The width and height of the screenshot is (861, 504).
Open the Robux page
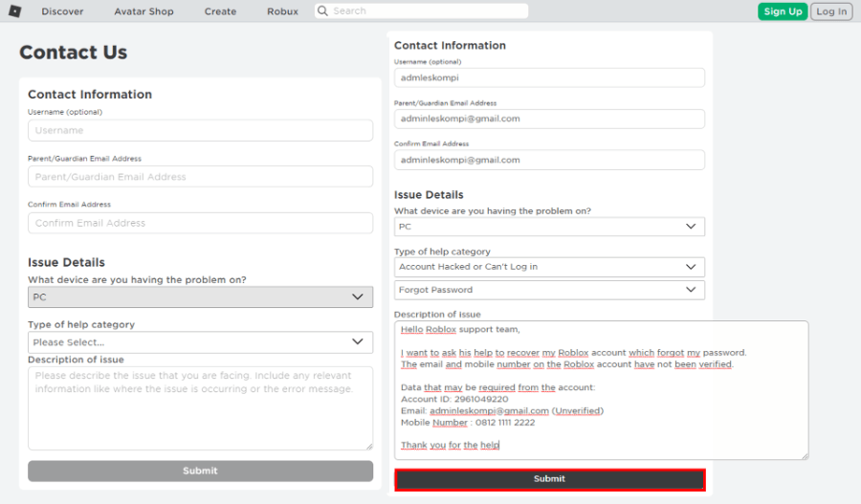click(x=283, y=11)
